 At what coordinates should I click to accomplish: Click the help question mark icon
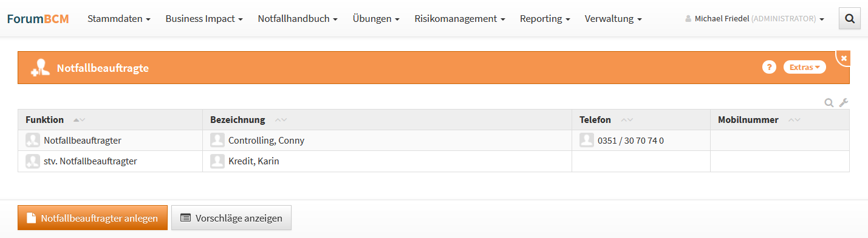[x=769, y=68]
